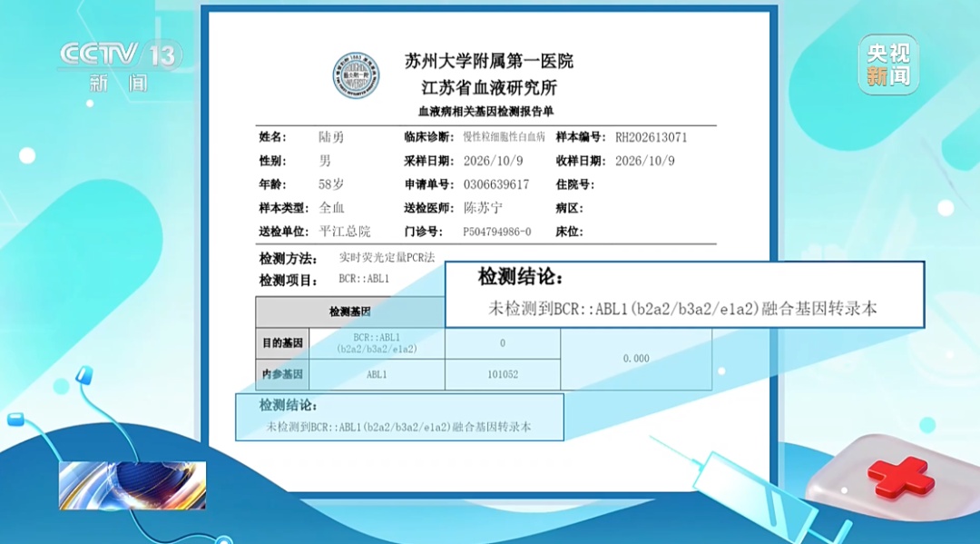
Task: Click the 姓名 field label
Action: click(x=273, y=137)
